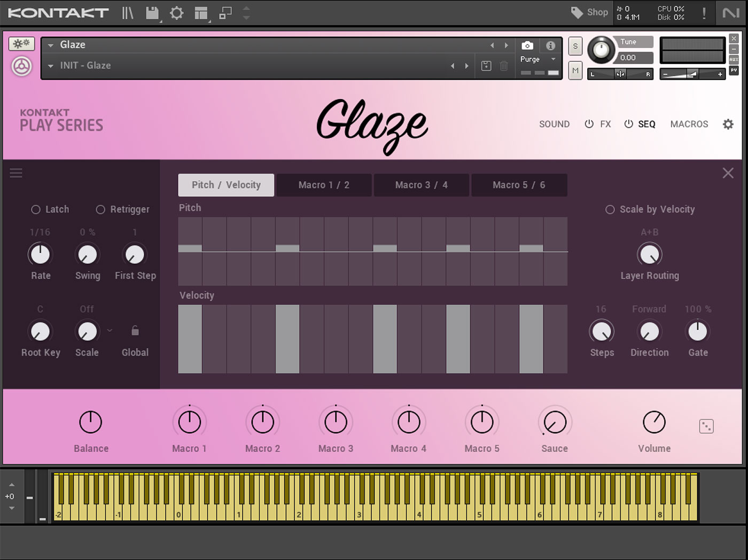Open Glaze settings gear icon

pos(728,124)
